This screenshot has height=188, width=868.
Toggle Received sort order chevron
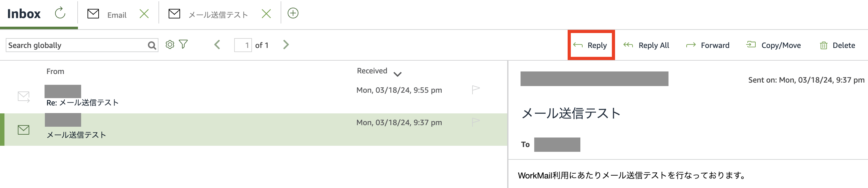(x=398, y=74)
